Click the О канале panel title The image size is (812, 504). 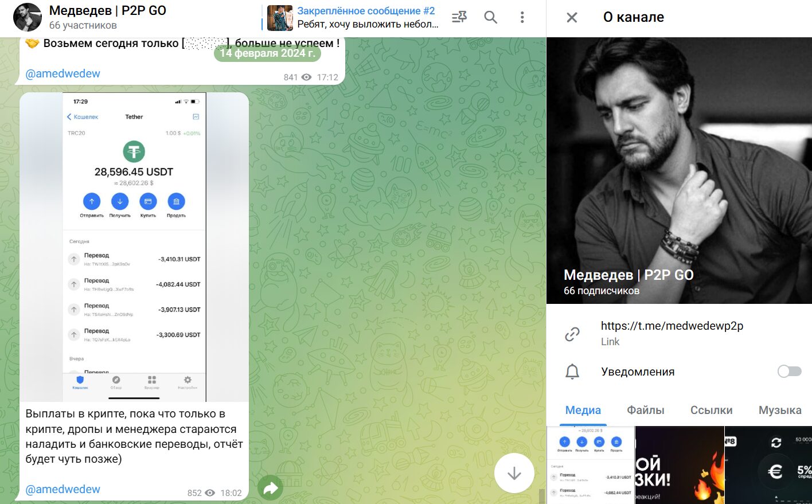[x=633, y=17]
